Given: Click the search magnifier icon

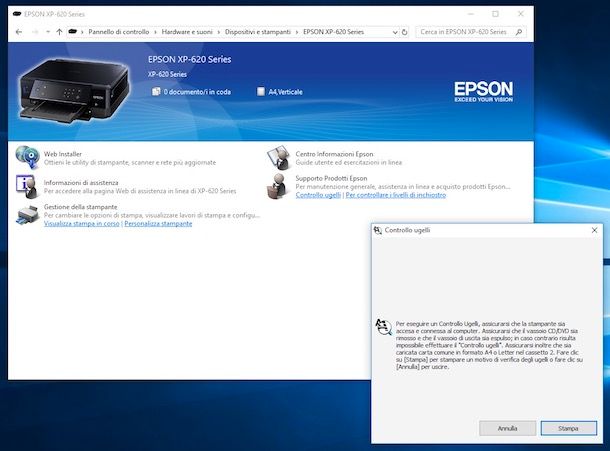Looking at the screenshot, I should (519, 32).
